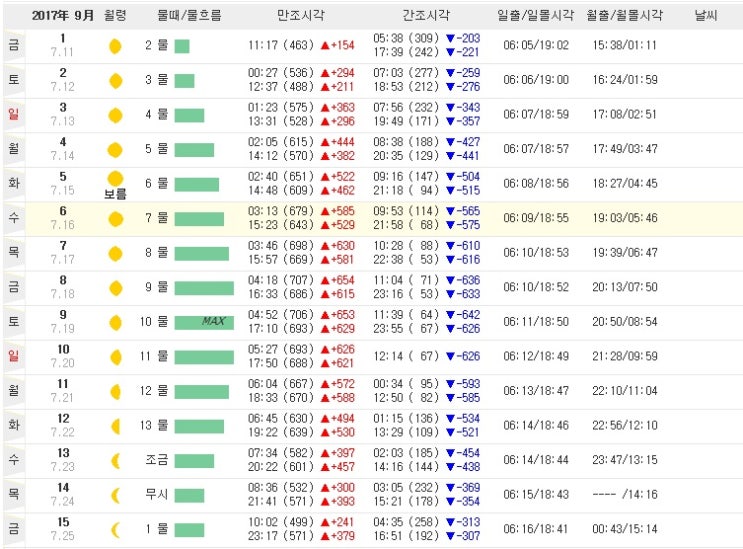The width and height of the screenshot is (743, 549).
Task: Click the tide difference value -575
Action: tap(468, 225)
